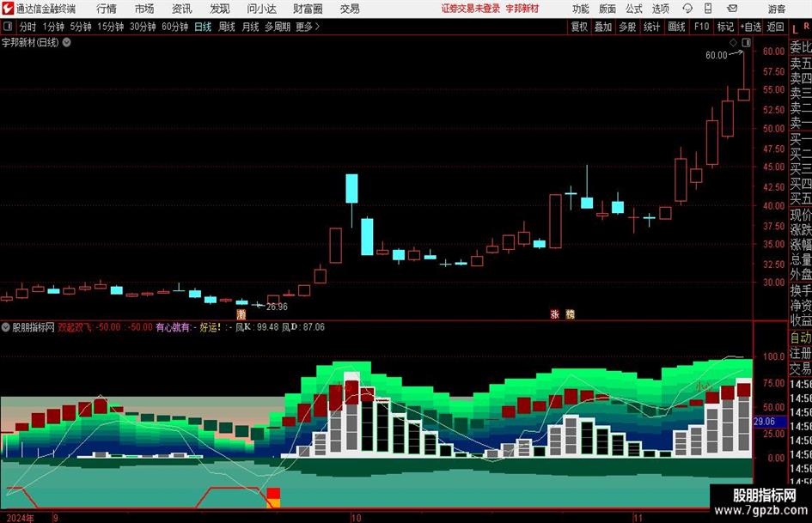The image size is (812, 523).
Task: Switch to 月线 monthly period
Action: click(251, 27)
